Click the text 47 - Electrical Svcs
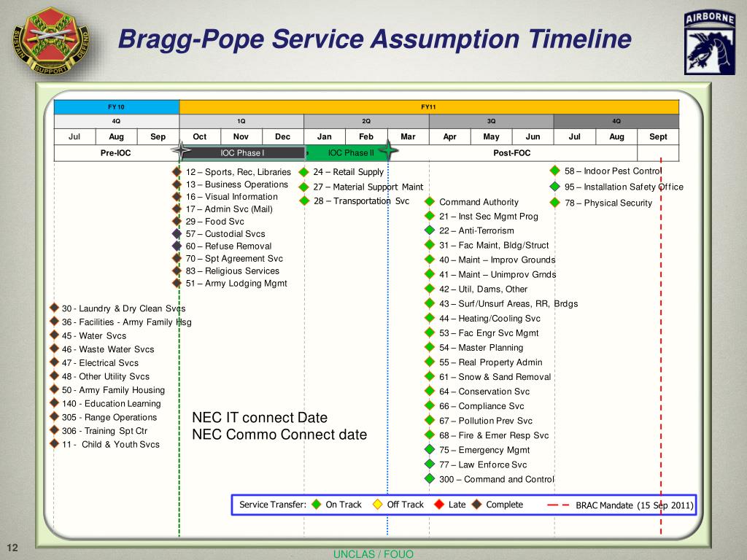 [x=100, y=363]
